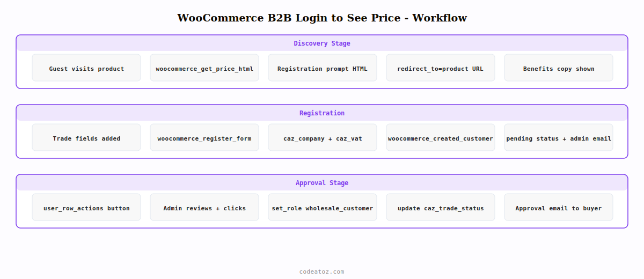Select the redirect_to=product URL box
The height and width of the screenshot is (279, 644).
coord(441,68)
